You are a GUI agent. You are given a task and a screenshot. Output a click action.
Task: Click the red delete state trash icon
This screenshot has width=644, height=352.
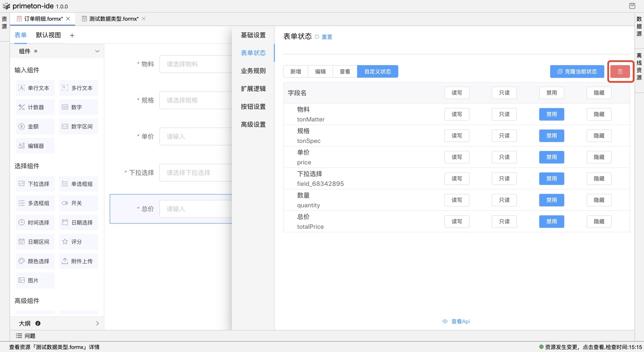coord(620,71)
